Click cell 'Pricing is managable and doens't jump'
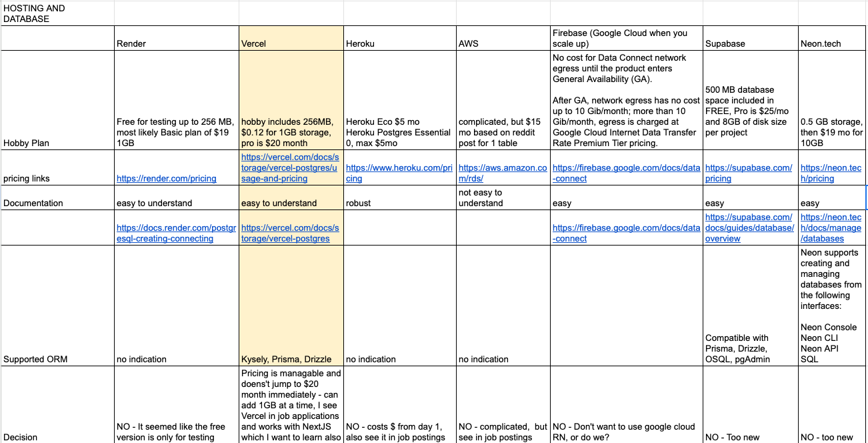868x443 pixels. (x=291, y=404)
